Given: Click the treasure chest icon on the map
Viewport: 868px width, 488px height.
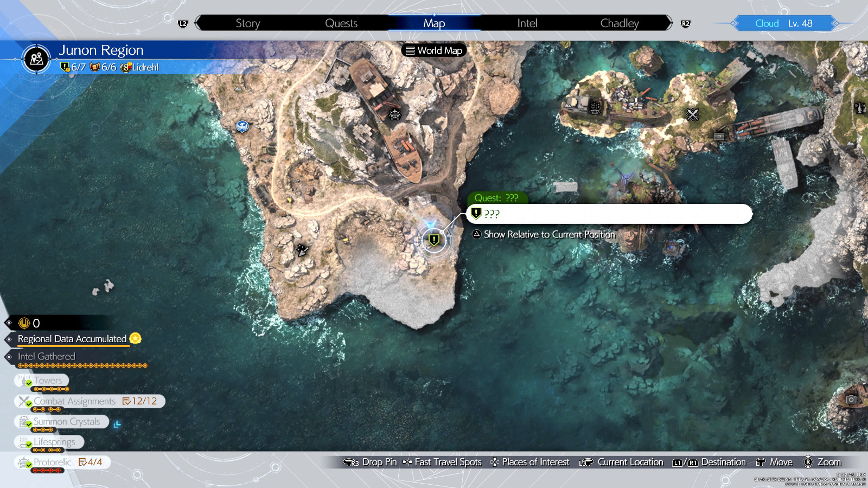Looking at the screenshot, I should pos(719,136).
